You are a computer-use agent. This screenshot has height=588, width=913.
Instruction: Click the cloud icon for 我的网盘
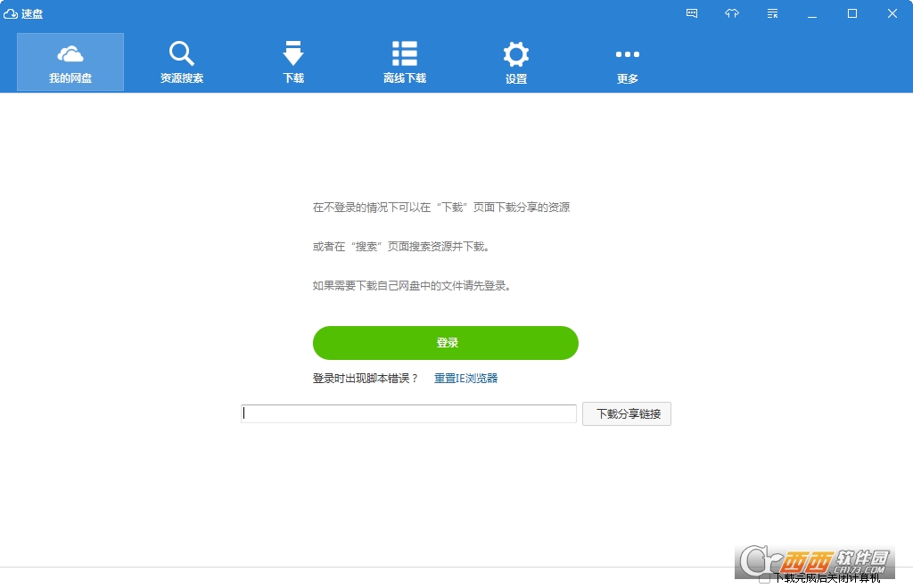pyautogui.click(x=70, y=53)
